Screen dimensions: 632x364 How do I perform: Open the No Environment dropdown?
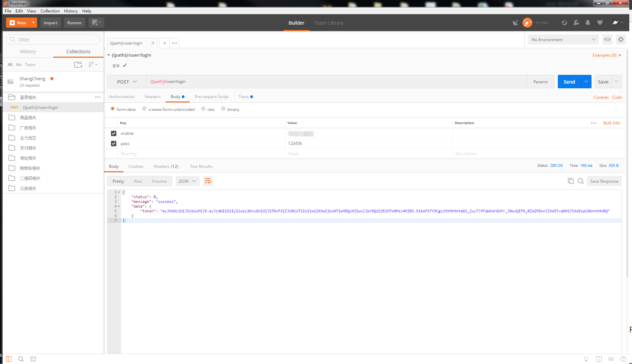point(563,39)
